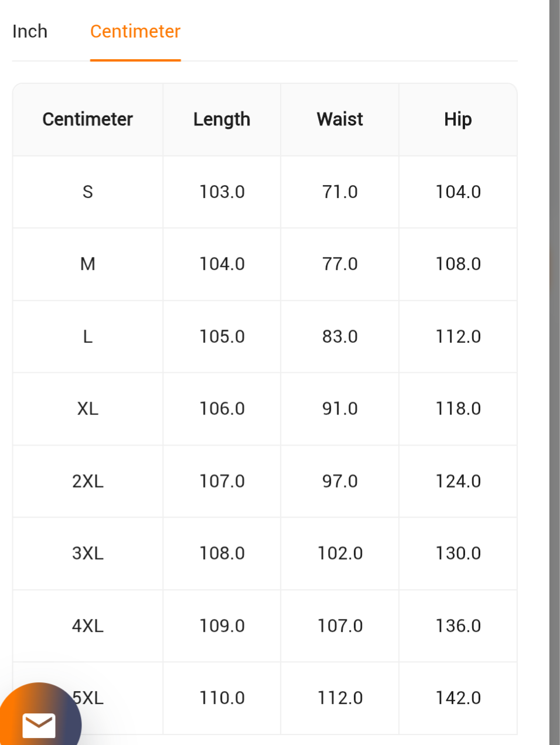Click the Waist column header

coord(340,120)
